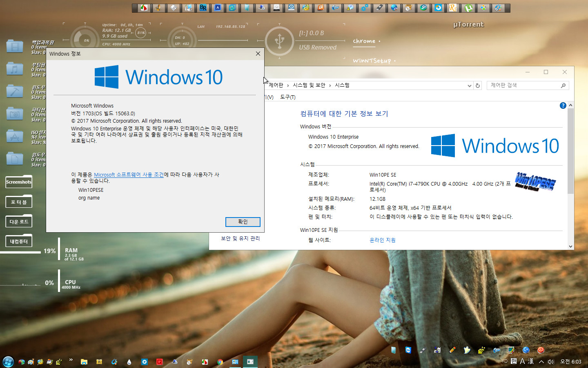Click the water drop icon on taskbar
588x368 pixels.
tap(129, 362)
